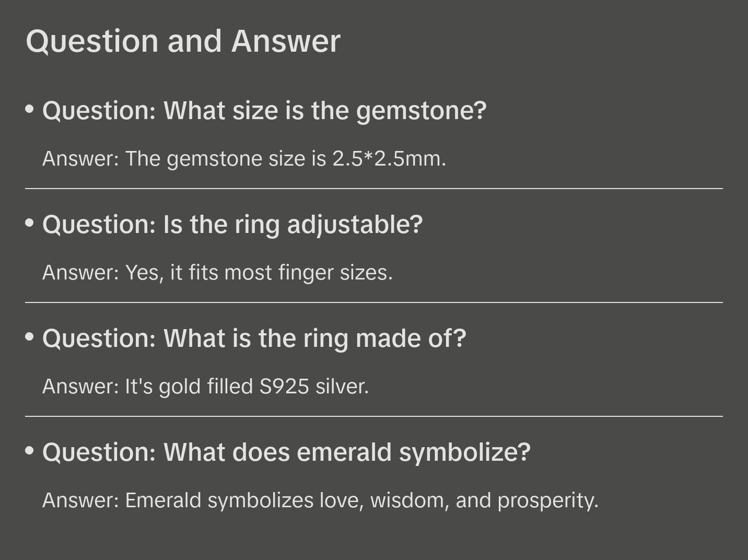748x560 pixels.
Task: Click the divider under the finger sizes answer
Action: (x=374, y=302)
